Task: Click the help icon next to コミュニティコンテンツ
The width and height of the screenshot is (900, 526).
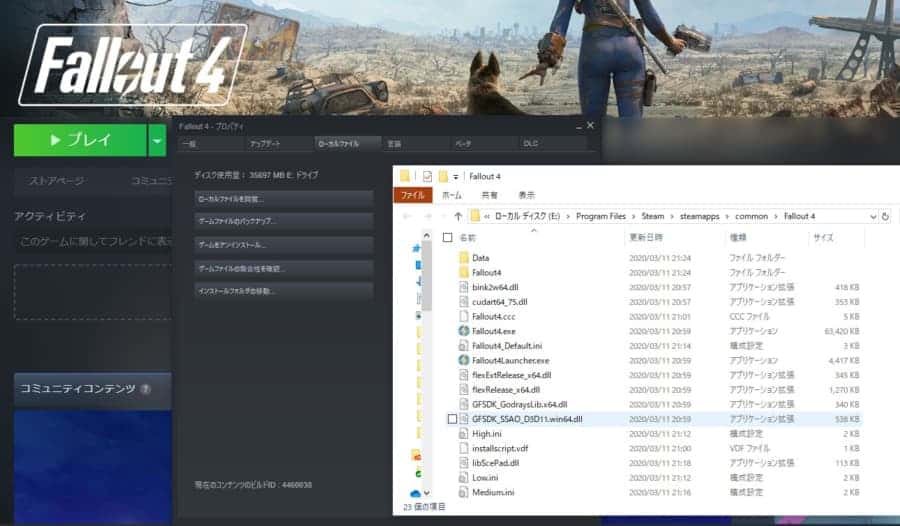Action: tap(146, 389)
